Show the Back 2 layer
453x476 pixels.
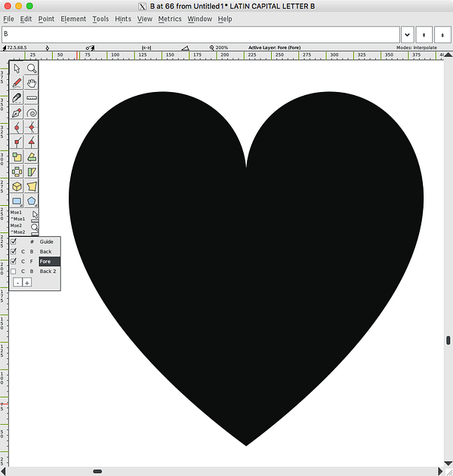[14, 271]
